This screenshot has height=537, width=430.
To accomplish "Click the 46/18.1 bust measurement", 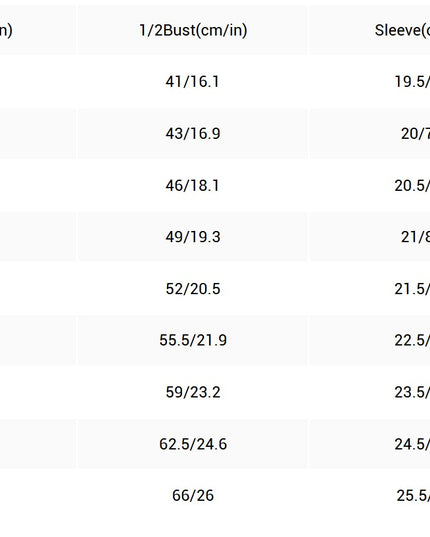I will pos(192,186).
